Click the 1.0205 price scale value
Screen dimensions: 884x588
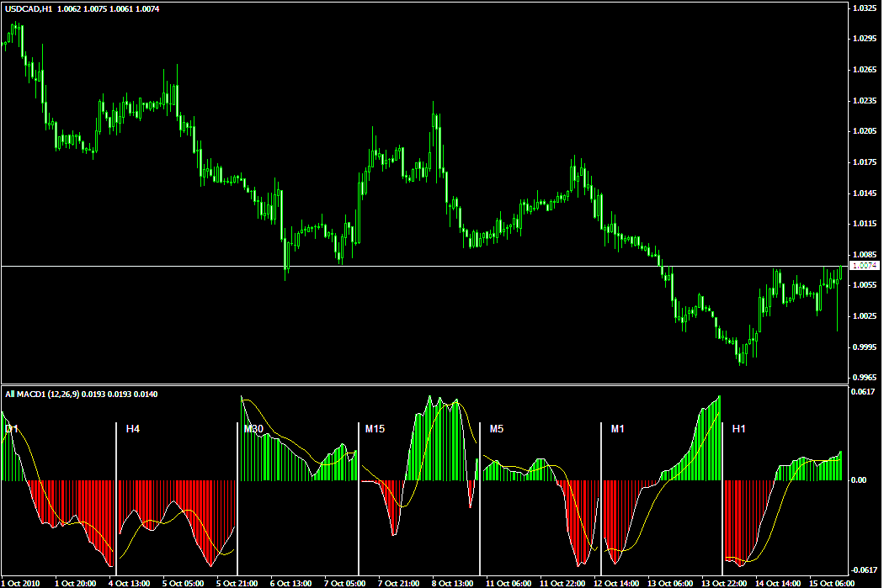[865, 131]
